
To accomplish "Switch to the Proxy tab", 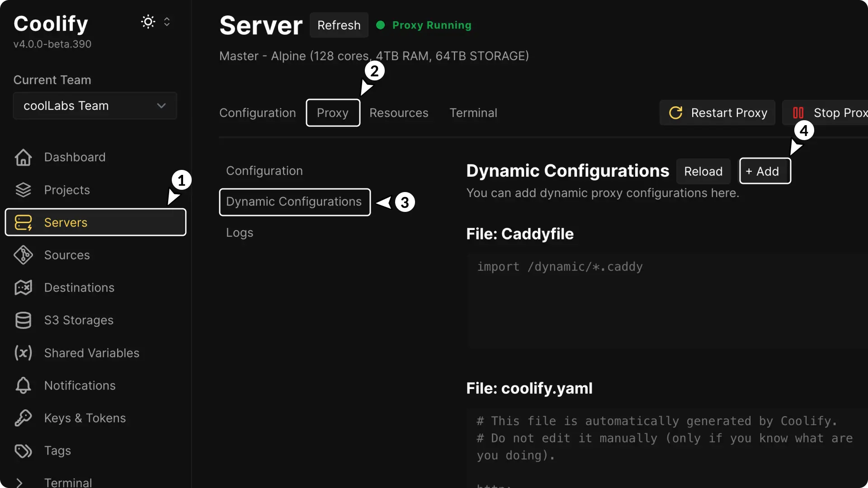I will (333, 113).
